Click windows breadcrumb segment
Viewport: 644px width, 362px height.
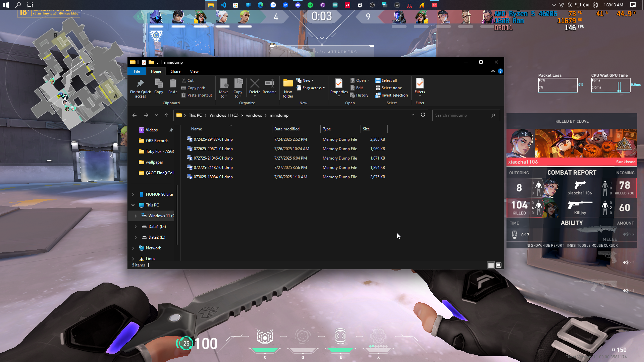(254, 115)
